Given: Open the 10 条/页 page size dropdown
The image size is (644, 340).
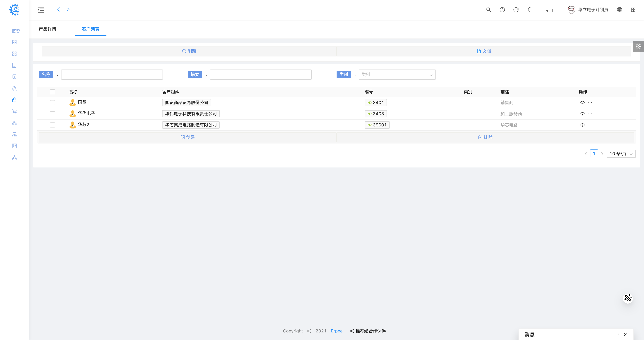Looking at the screenshot, I should (621, 154).
